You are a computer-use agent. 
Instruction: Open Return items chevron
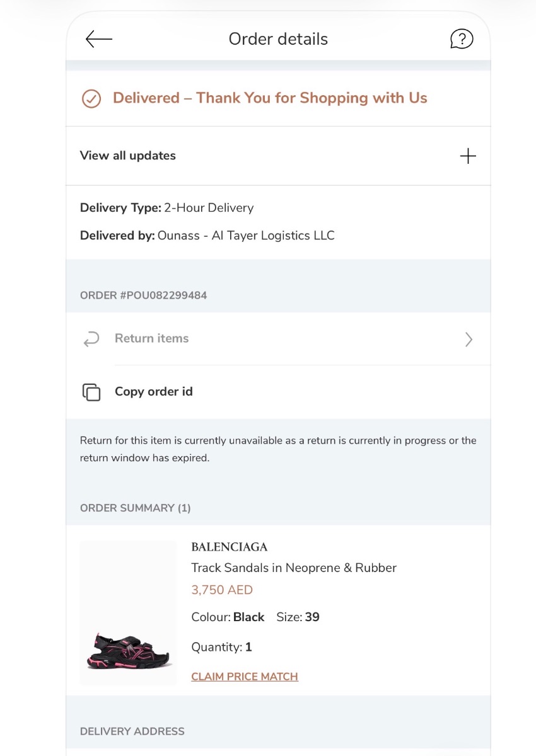coord(469,340)
